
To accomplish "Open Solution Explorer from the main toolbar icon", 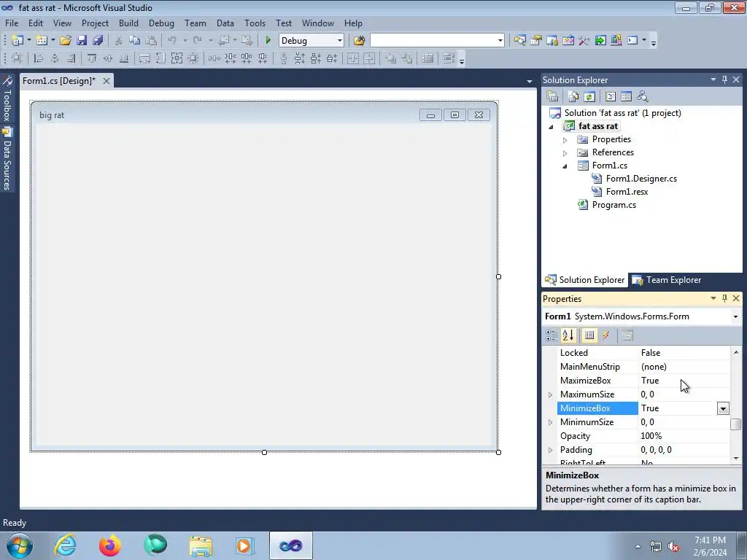I will (x=519, y=41).
